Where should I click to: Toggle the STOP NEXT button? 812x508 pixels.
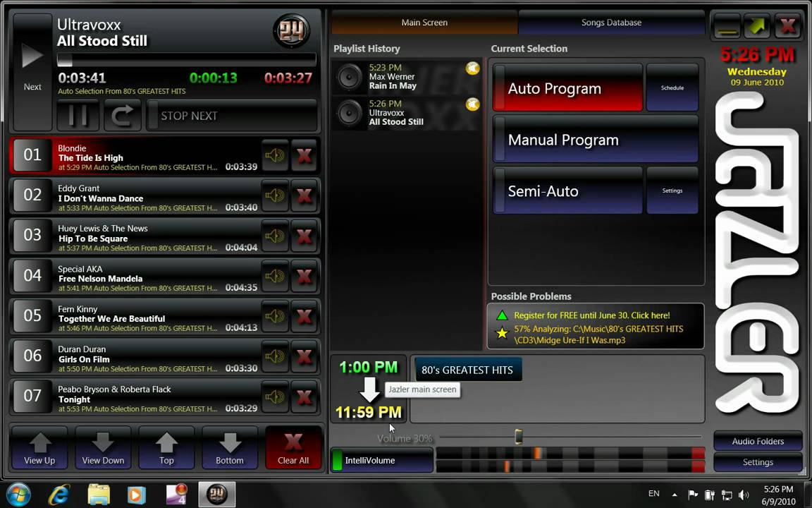[x=232, y=115]
